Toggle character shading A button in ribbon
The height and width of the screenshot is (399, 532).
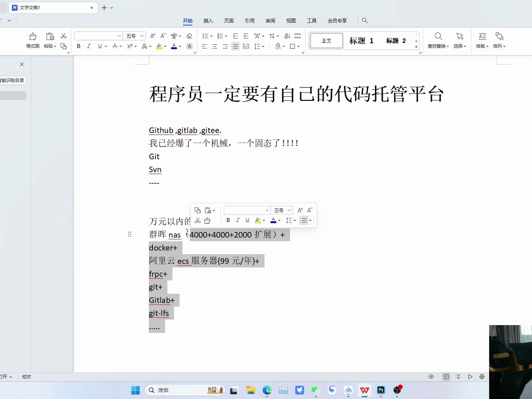coord(190,46)
